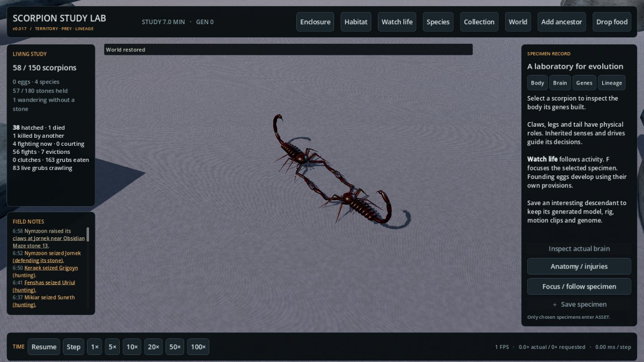Image resolution: width=644 pixels, height=362 pixels.
Task: Click Focus / follow specimen
Action: point(579,287)
